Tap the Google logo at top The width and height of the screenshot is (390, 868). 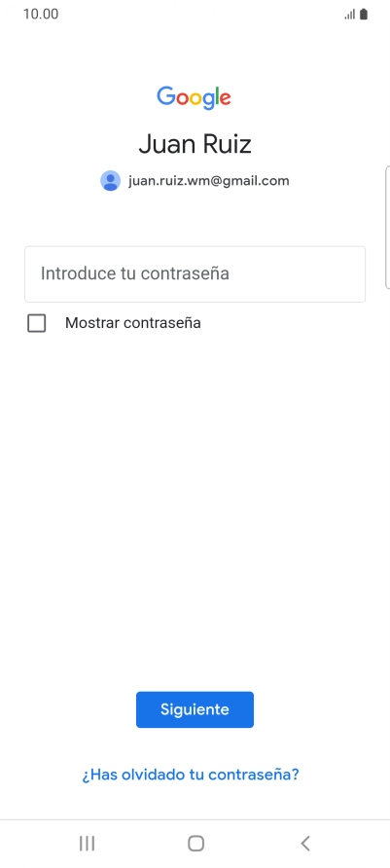tap(195, 98)
